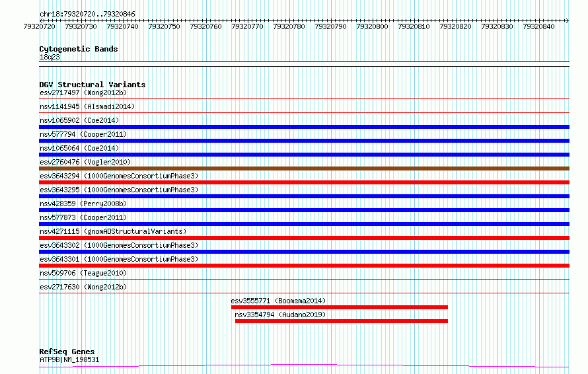Click the 18q23 cytogenetic band label
The height and width of the screenshot is (374, 588).
point(50,57)
